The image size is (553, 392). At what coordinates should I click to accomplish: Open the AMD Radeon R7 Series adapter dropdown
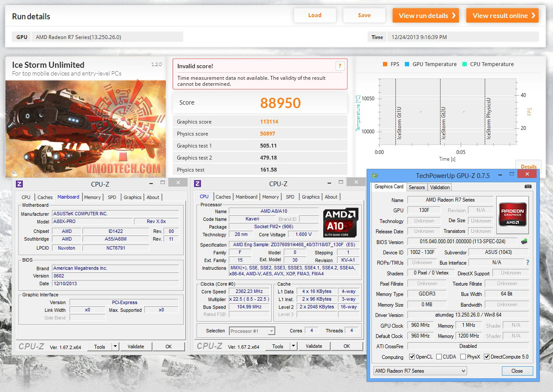(419, 371)
